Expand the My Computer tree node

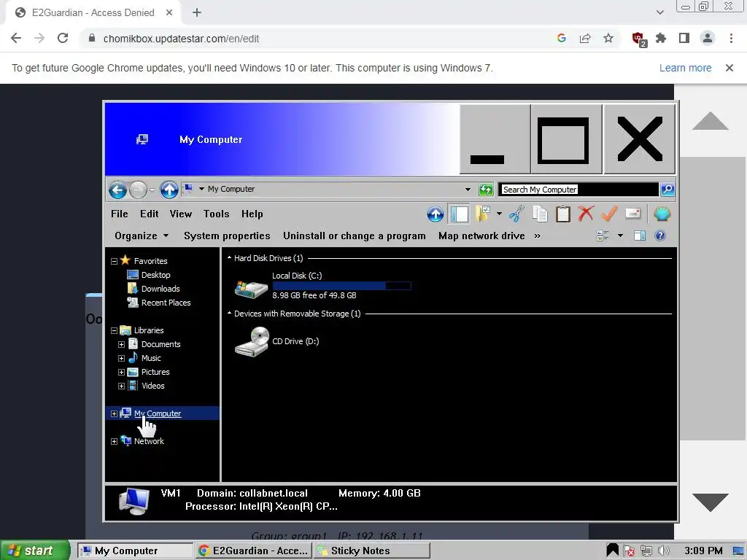(114, 414)
